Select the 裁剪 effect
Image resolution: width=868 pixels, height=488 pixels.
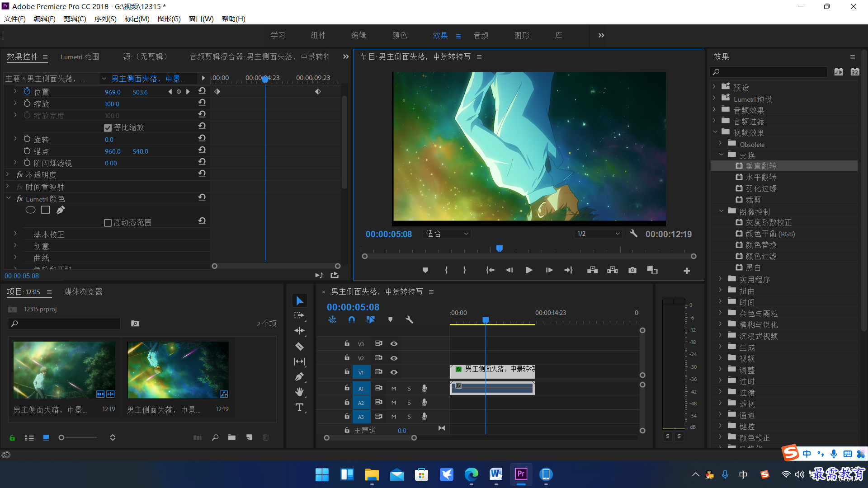pos(753,200)
